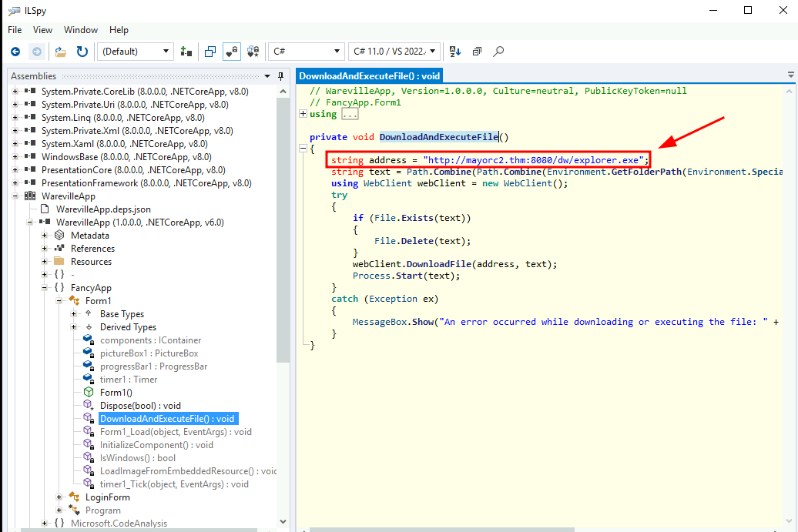This screenshot has width=798, height=532.
Task: Open the Window menu
Action: [x=80, y=30]
